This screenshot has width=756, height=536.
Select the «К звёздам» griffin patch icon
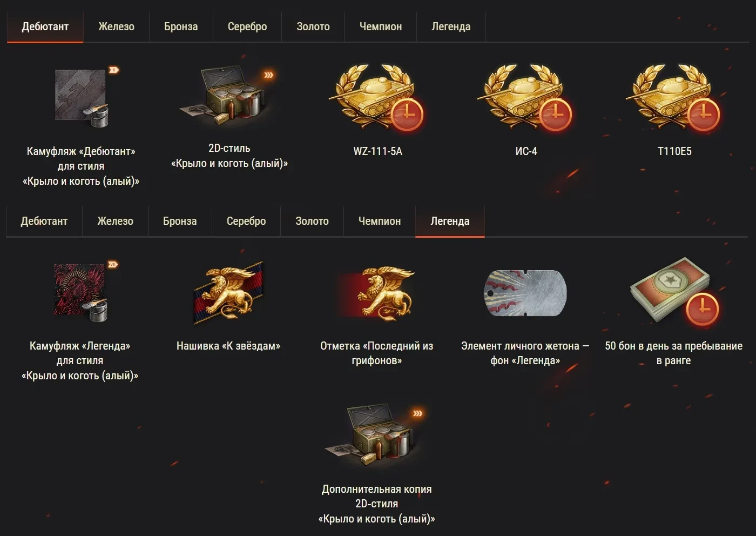coord(228,292)
